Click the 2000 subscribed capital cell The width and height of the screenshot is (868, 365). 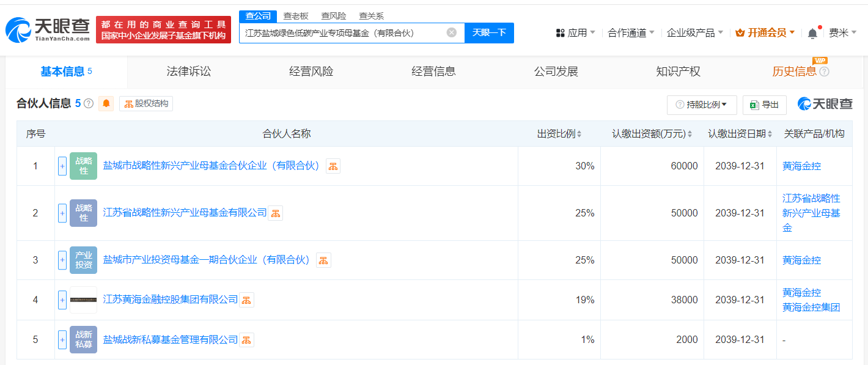tap(652, 339)
